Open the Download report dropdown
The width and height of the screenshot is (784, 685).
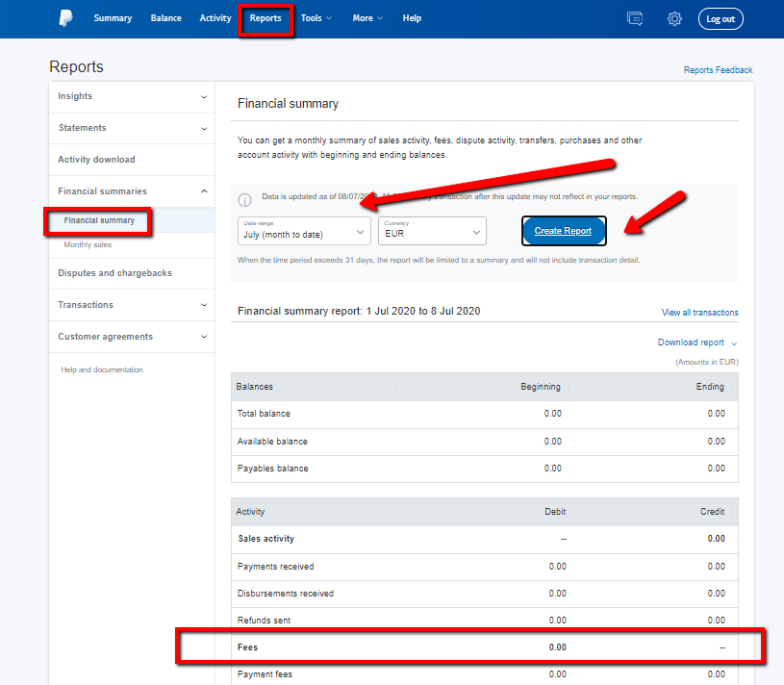pos(696,342)
